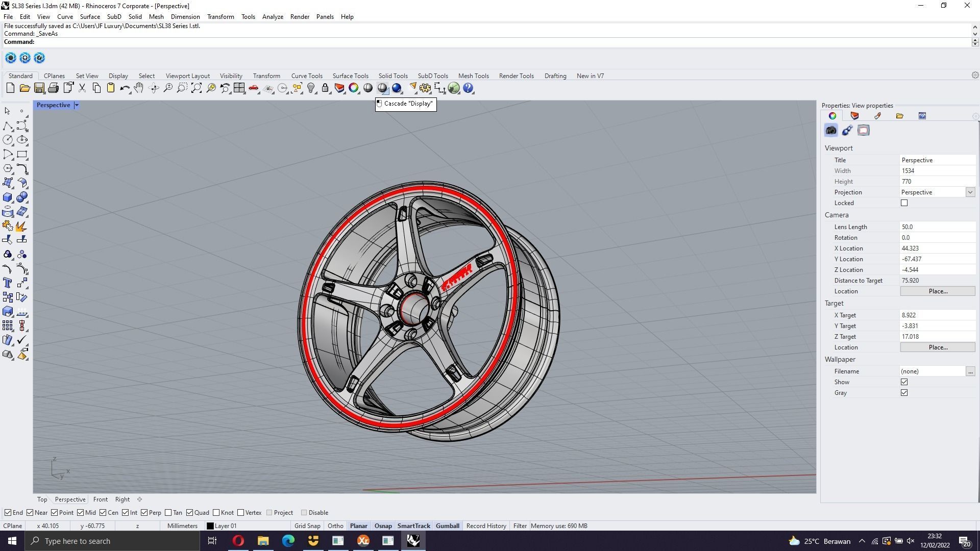Open the Materials color wheel tab

click(x=832, y=116)
